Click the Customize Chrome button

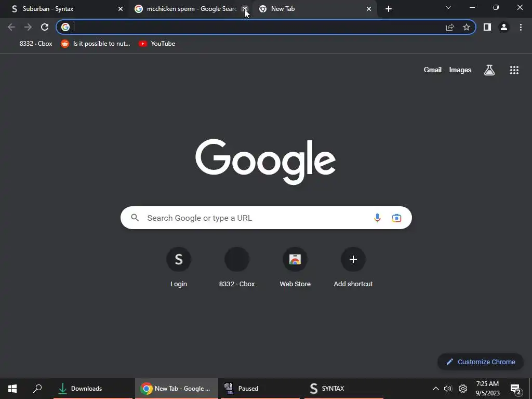pyautogui.click(x=481, y=362)
